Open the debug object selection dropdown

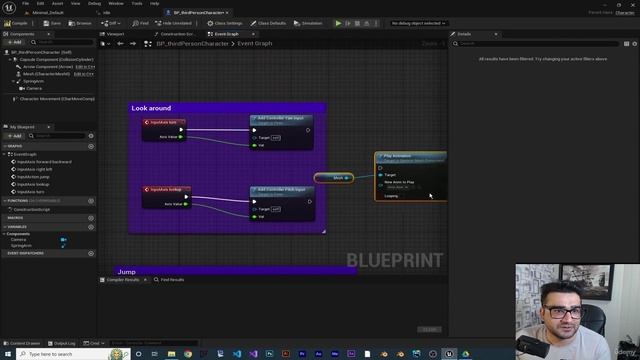(x=418, y=23)
